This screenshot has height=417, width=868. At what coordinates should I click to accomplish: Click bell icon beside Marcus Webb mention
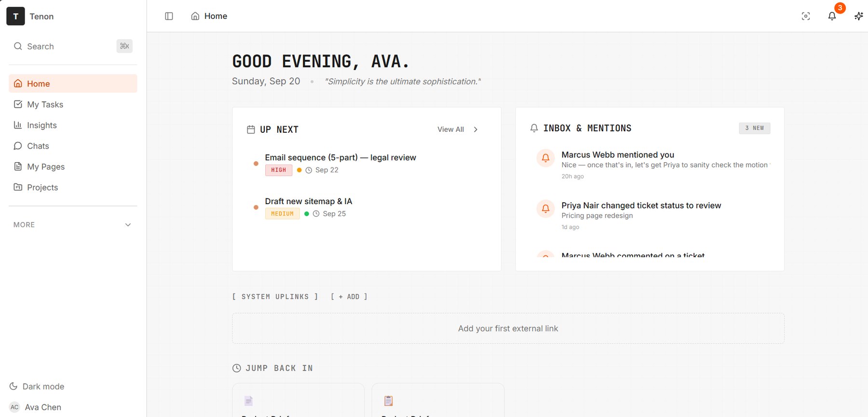(545, 158)
